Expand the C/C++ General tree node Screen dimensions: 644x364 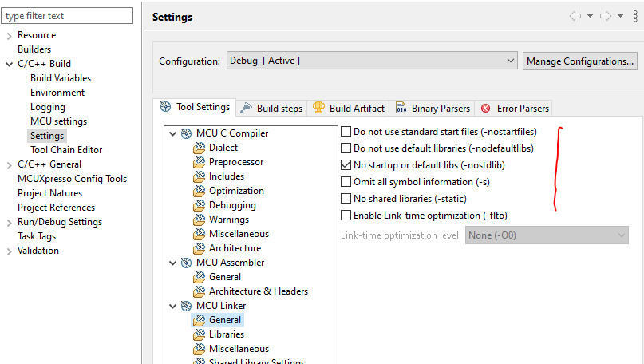pos(9,164)
